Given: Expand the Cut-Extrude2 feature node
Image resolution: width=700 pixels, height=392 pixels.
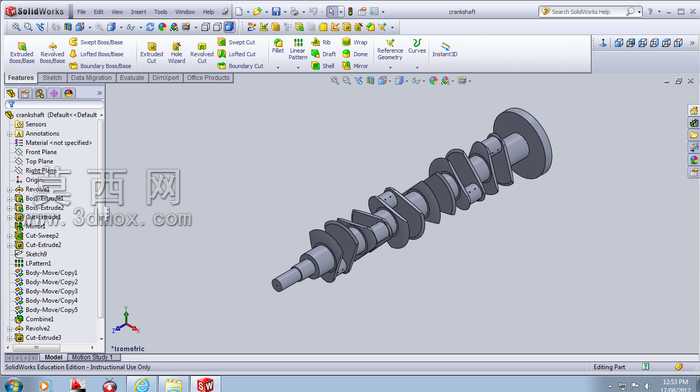Looking at the screenshot, I should [10, 245].
